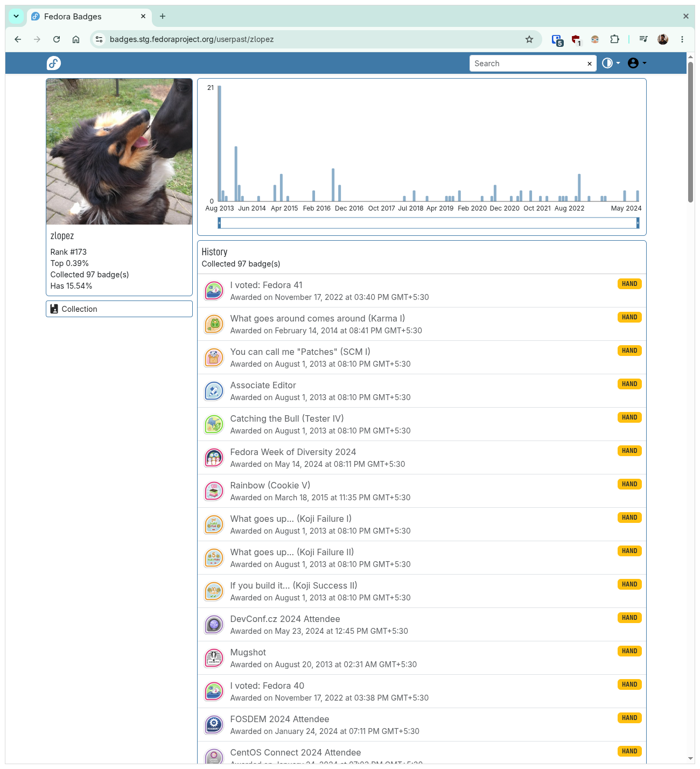
Task: Open the browser extensions puzzle icon
Action: (x=614, y=39)
